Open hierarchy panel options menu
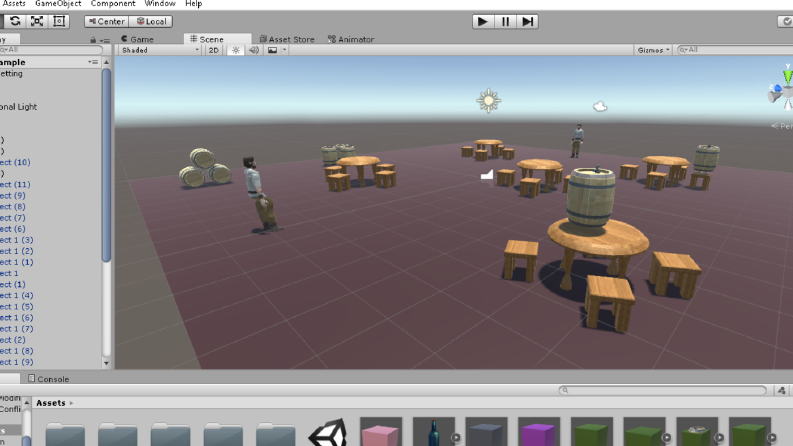This screenshot has width=793, height=446. 105,40
